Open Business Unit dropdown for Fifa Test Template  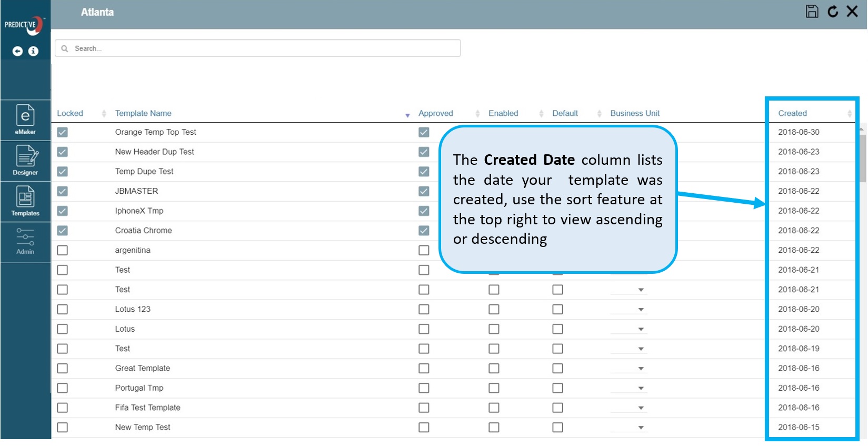pyautogui.click(x=641, y=408)
